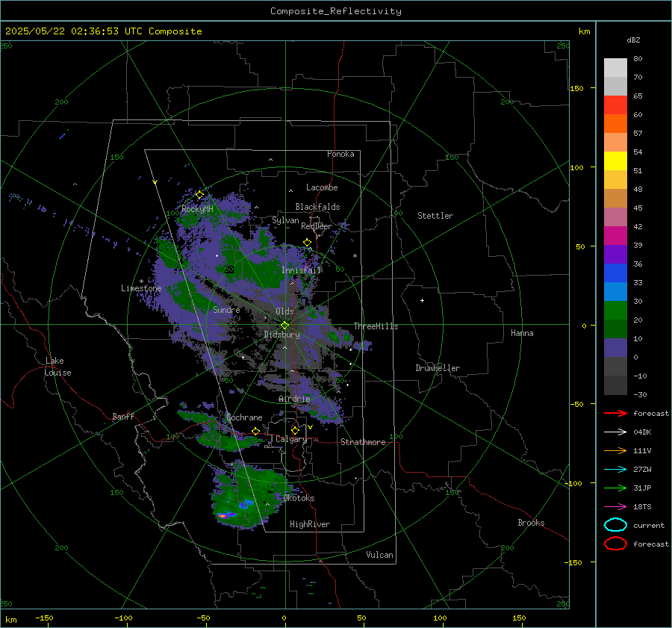Click the Banff label
This screenshot has width=672, height=628.
click(123, 416)
